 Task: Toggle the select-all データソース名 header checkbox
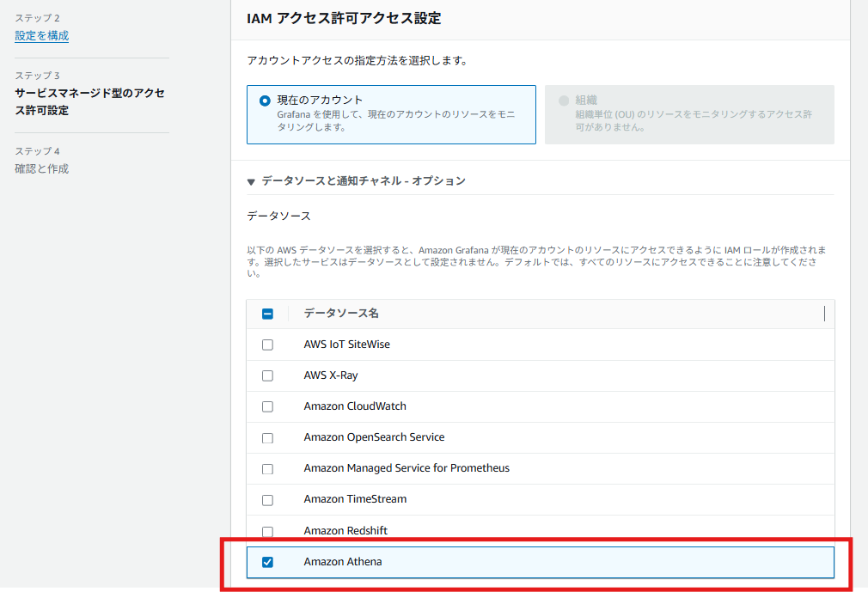(x=267, y=314)
